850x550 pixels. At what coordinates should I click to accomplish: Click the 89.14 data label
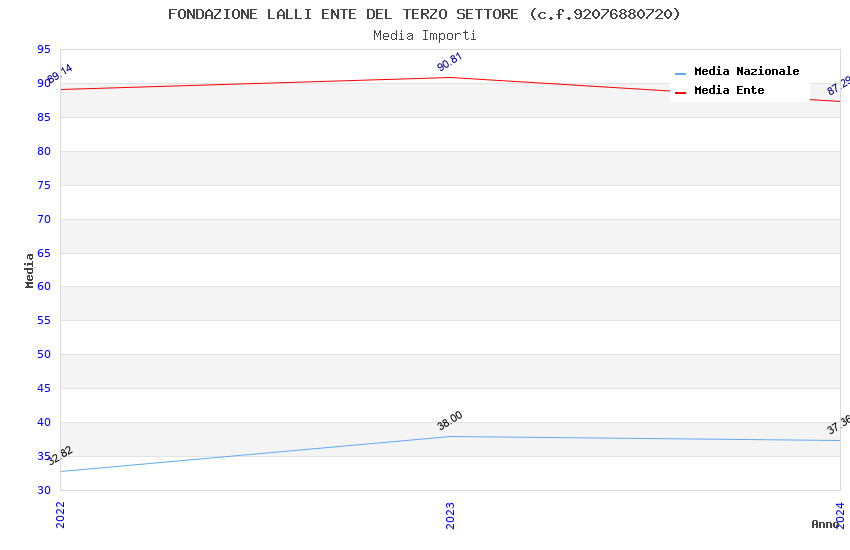(60, 74)
